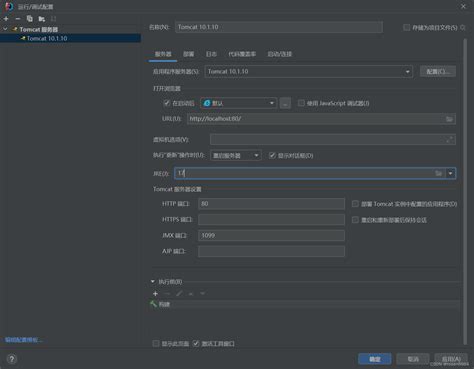The height and width of the screenshot is (369, 474).
Task: Open the help question mark icon
Action: tap(12, 359)
